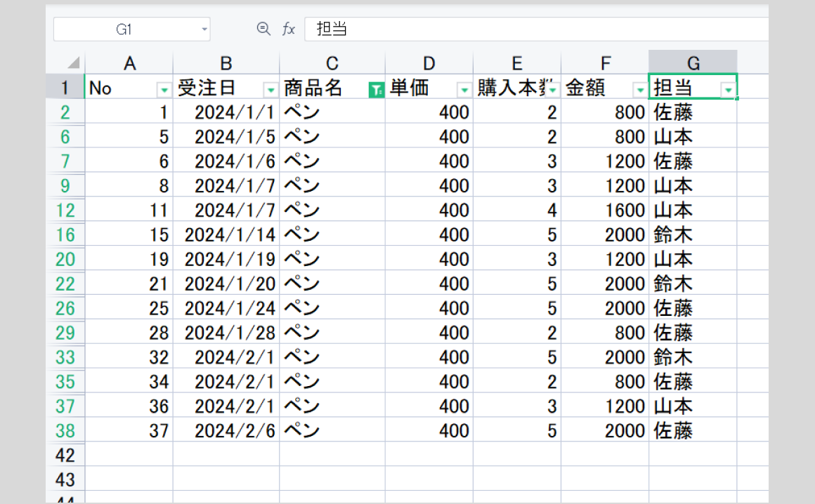Click date cell 2024/1/5

pos(226,136)
